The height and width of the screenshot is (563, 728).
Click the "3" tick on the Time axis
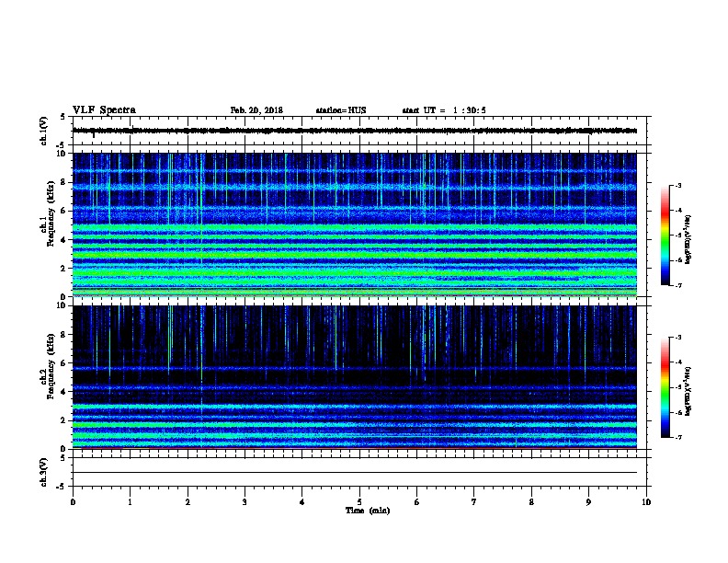245,502
